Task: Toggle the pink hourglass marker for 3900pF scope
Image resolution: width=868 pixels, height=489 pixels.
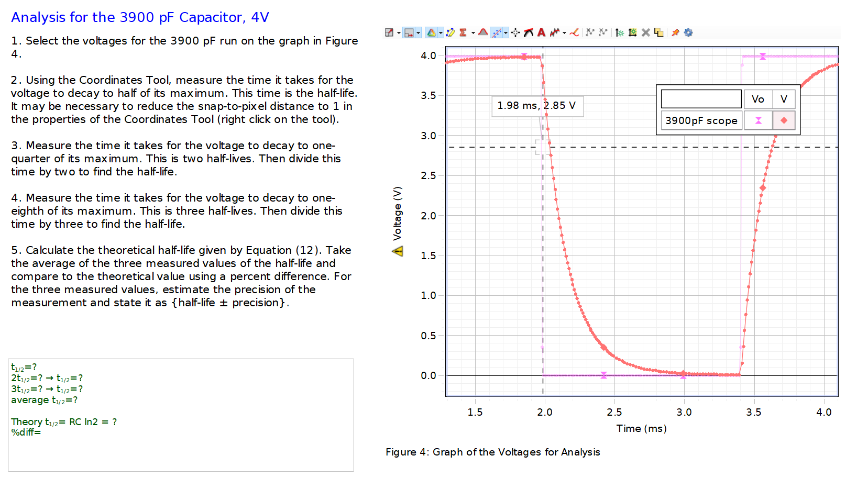Action: click(x=758, y=120)
